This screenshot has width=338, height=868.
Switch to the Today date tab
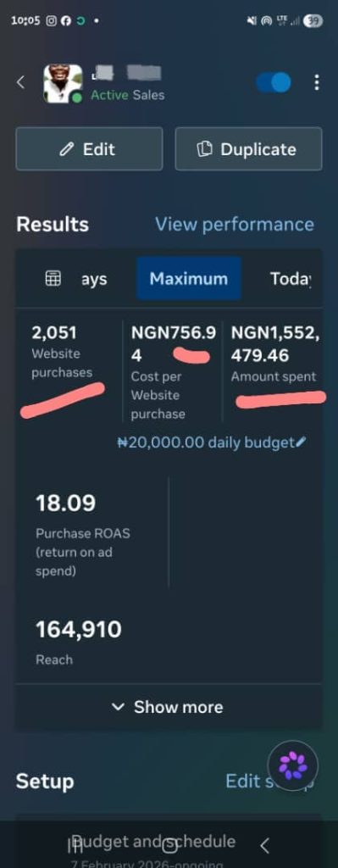point(291,278)
